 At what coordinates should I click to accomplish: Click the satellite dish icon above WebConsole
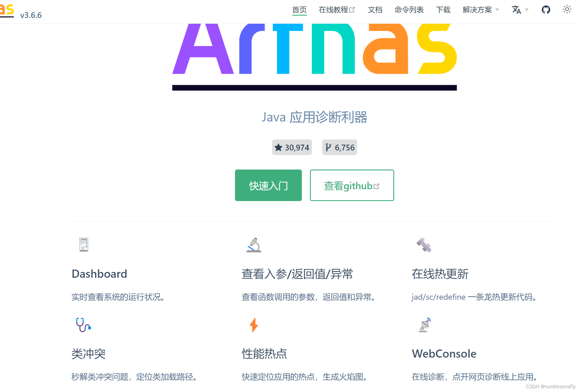[x=424, y=325]
